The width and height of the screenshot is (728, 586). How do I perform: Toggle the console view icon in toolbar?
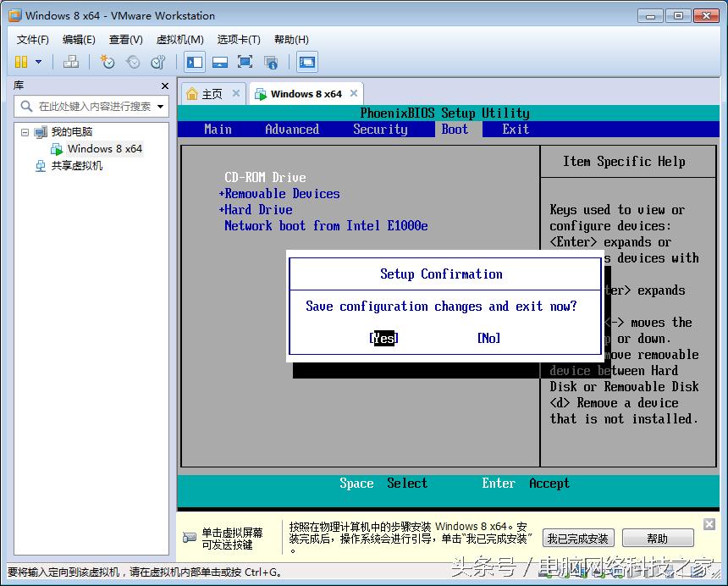click(306, 62)
